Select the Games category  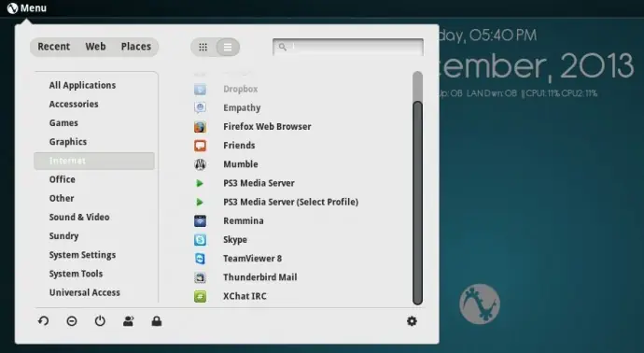pyautogui.click(x=63, y=123)
